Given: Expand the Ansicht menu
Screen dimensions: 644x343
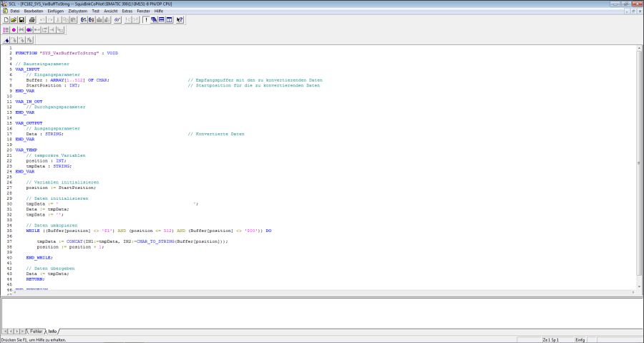Looking at the screenshot, I should click(x=111, y=11).
